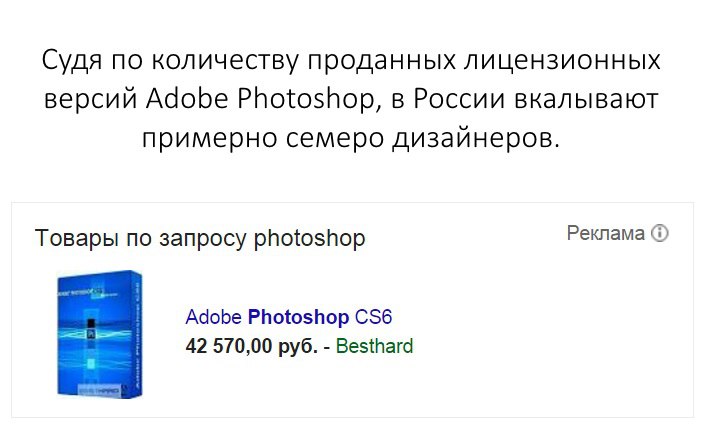Viewport: 701px width, 430px height.
Task: Click the bold word Photoshop in the link
Action: click(x=298, y=318)
